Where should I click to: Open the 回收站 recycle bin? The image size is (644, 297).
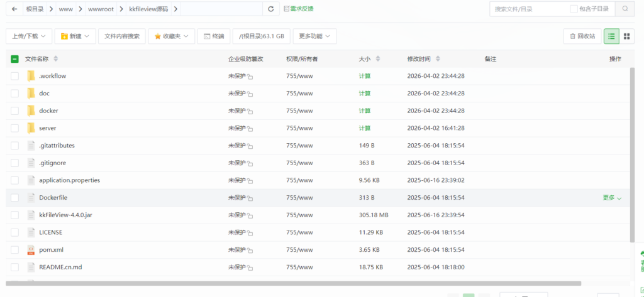pos(582,36)
